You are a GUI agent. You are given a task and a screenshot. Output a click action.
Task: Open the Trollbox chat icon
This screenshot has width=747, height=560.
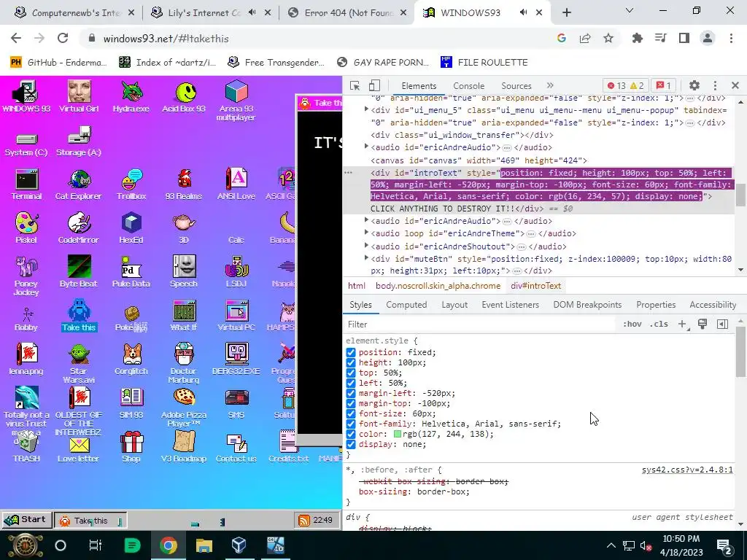[131, 184]
